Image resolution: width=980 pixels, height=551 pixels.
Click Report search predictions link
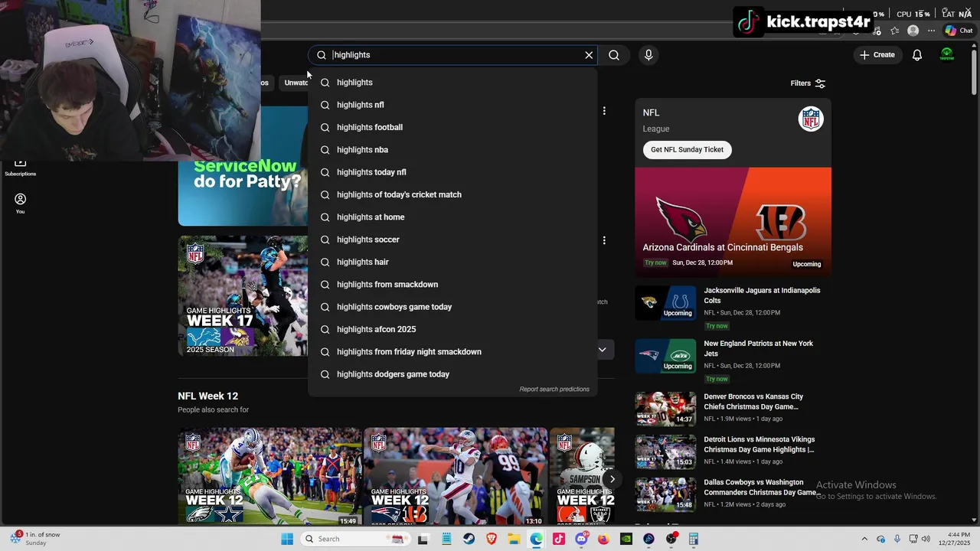[x=554, y=390]
